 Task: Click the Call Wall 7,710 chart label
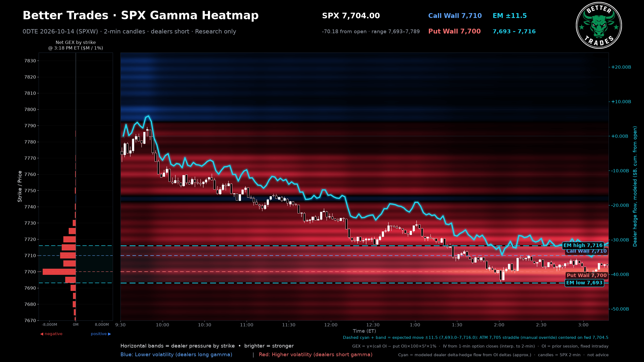tap(586, 251)
